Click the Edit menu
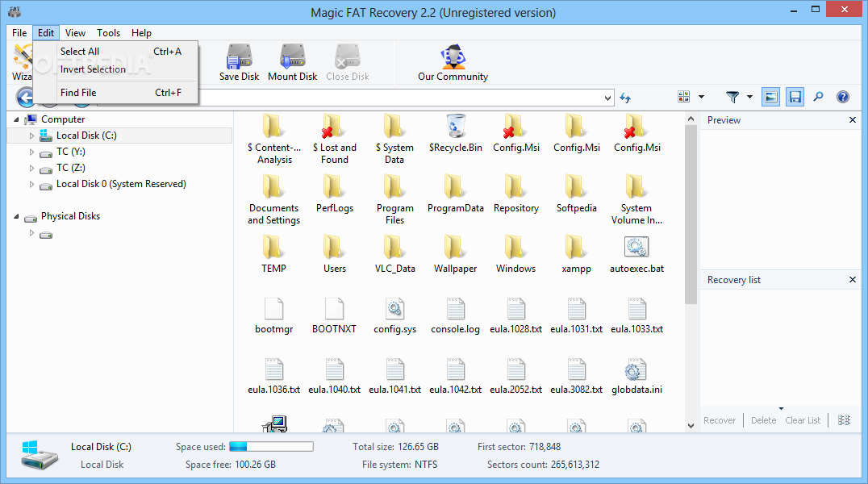 click(x=46, y=33)
